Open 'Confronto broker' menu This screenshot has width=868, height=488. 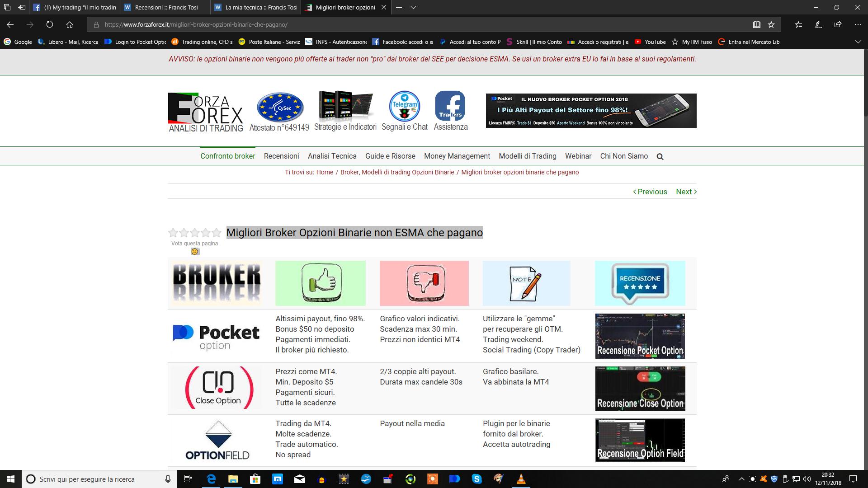coord(228,156)
